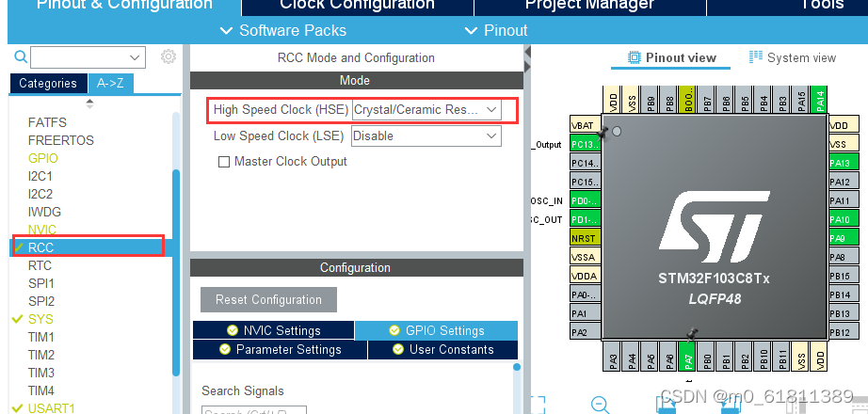Screen dimensions: 868x414
Task: Click pin PB15 on the chip
Action: pos(844,277)
